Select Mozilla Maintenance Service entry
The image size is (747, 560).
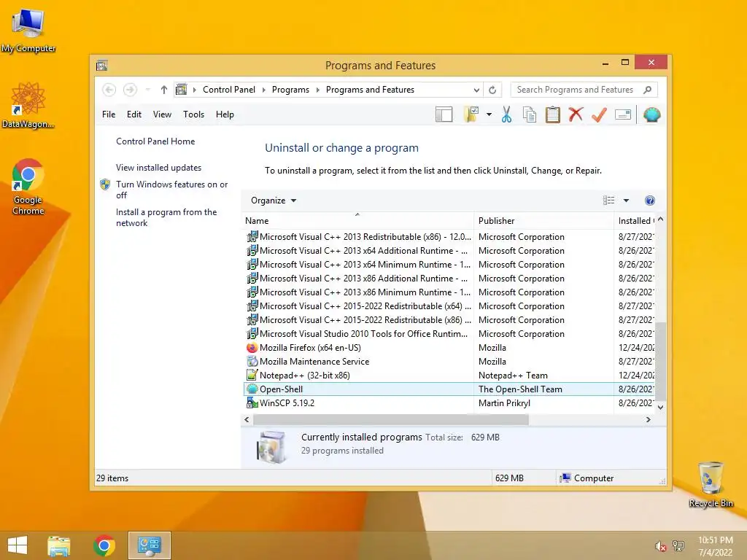tap(449, 362)
